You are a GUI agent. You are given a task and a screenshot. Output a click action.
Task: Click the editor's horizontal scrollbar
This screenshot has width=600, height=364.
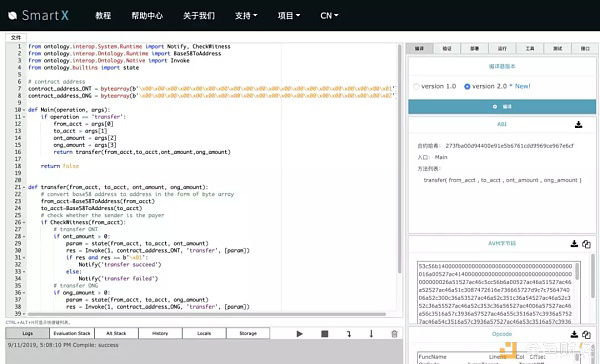(x=207, y=314)
